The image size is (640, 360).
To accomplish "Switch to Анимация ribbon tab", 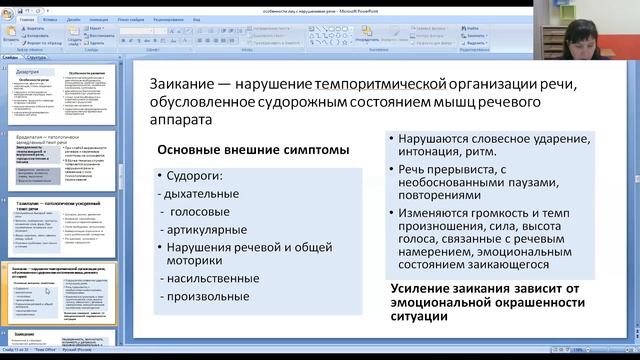I will (x=99, y=20).
